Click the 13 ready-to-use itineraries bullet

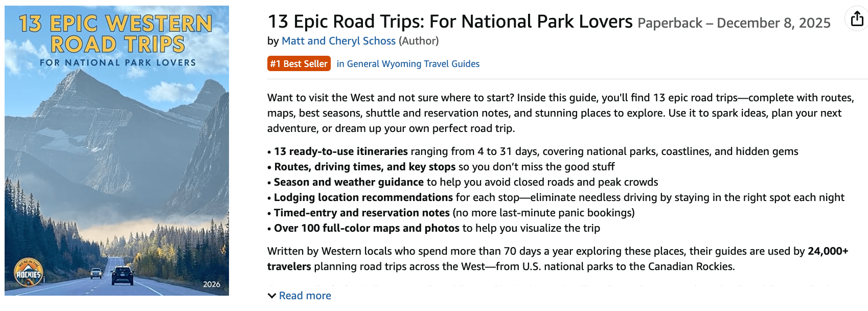pyautogui.click(x=340, y=151)
